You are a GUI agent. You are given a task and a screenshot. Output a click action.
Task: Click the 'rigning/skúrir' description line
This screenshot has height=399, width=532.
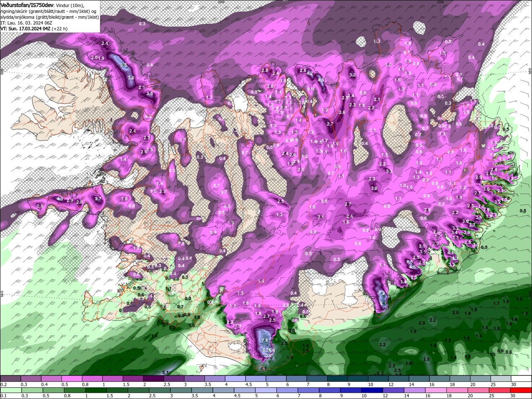click(48, 11)
